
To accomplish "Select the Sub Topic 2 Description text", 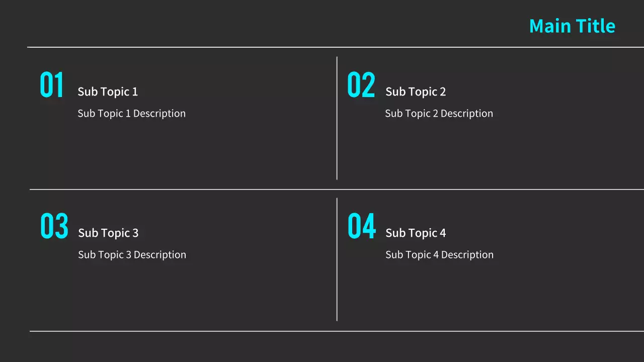I will 439,114.
